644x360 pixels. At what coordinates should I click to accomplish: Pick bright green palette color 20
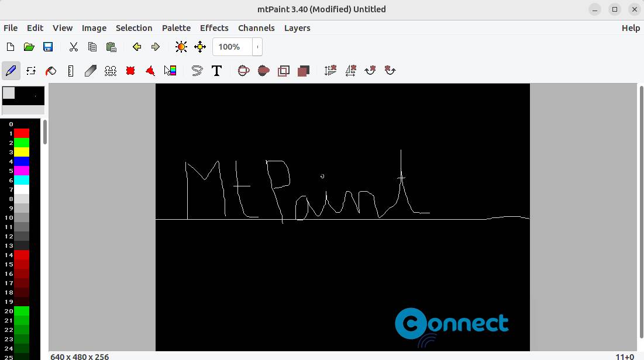pos(22,311)
